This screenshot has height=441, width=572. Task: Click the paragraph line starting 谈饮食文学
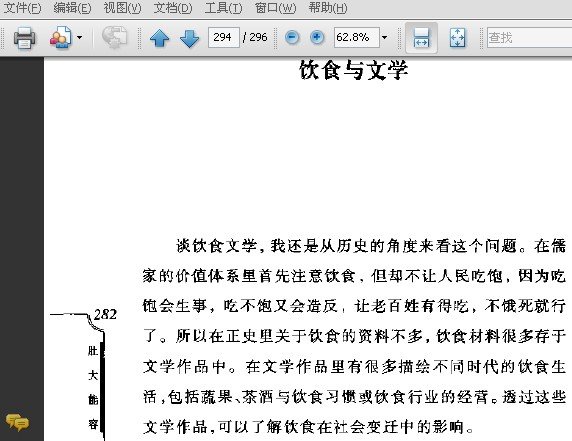371,246
